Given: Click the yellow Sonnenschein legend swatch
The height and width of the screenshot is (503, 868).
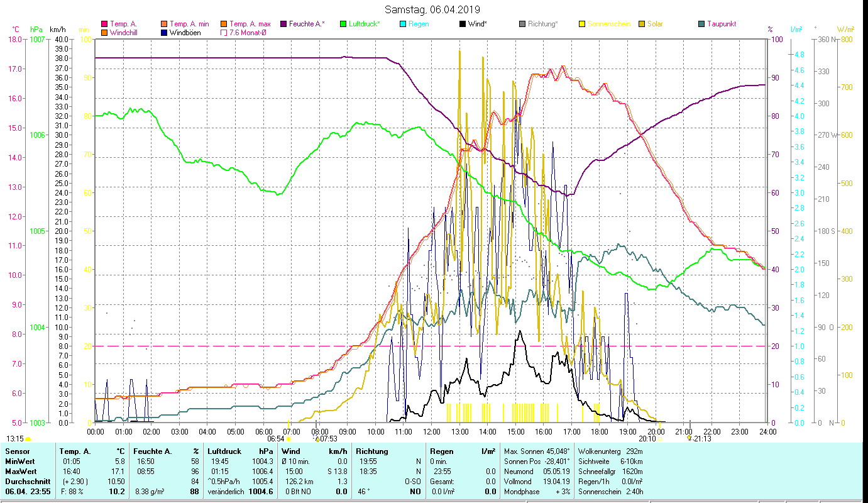Looking at the screenshot, I should coord(582,25).
